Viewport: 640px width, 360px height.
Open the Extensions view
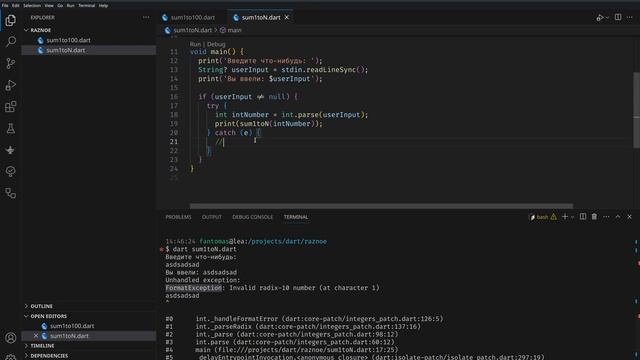coord(11,107)
